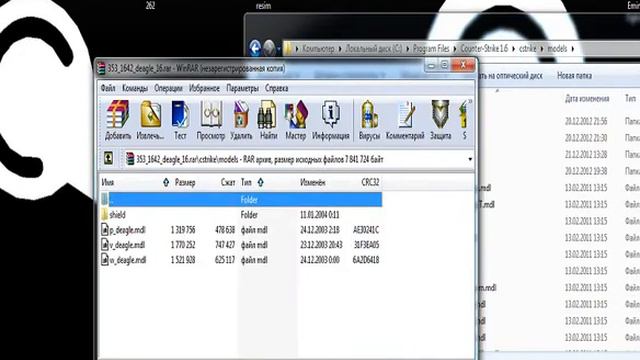Screen dimensions: 640x360
Task: Click size value 1 319 756
Action: [x=183, y=230]
